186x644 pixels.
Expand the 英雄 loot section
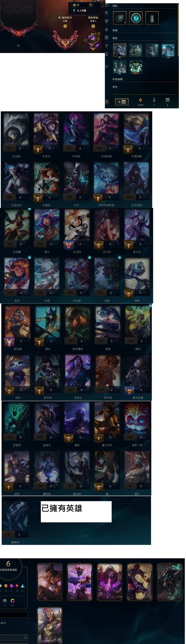click(x=144, y=31)
